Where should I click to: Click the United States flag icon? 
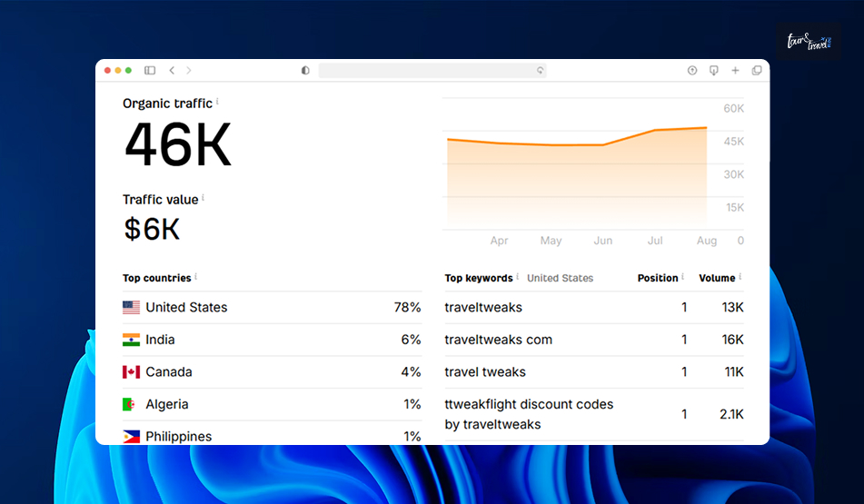click(131, 307)
